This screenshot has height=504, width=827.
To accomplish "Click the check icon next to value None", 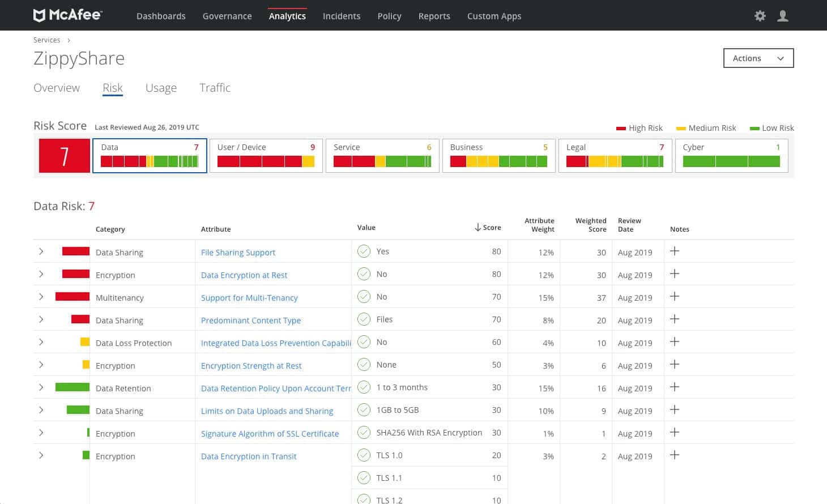I will pyautogui.click(x=364, y=365).
